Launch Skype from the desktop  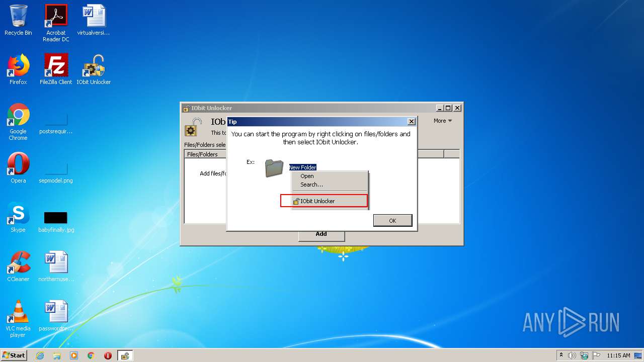(x=18, y=218)
